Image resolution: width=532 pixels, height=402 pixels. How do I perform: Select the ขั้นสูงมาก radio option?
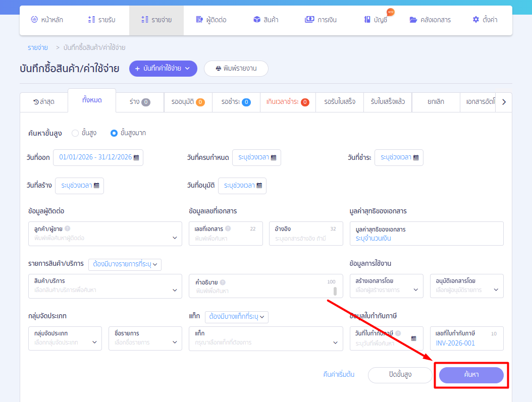click(114, 133)
